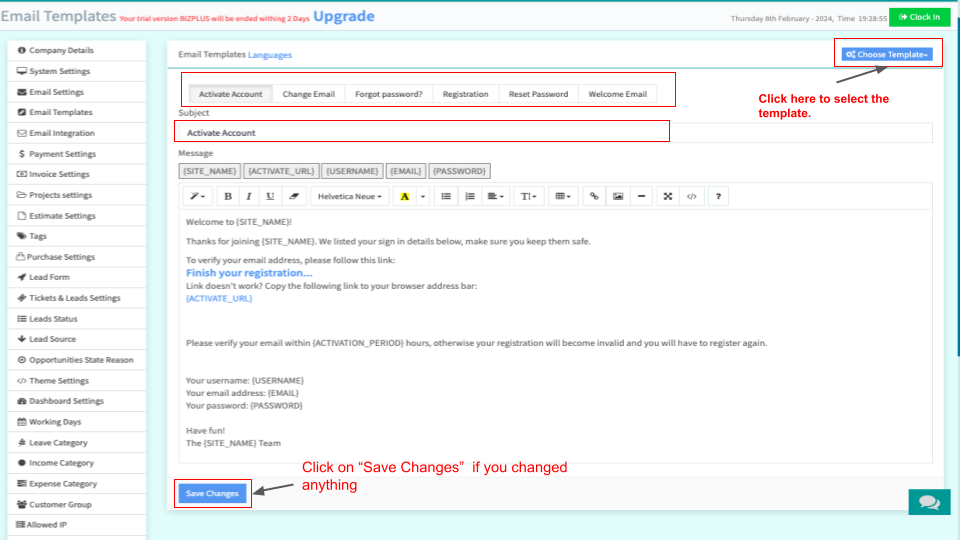Image resolution: width=960 pixels, height=540 pixels.
Task: Expand the Choose Template dropdown
Action: [887, 54]
